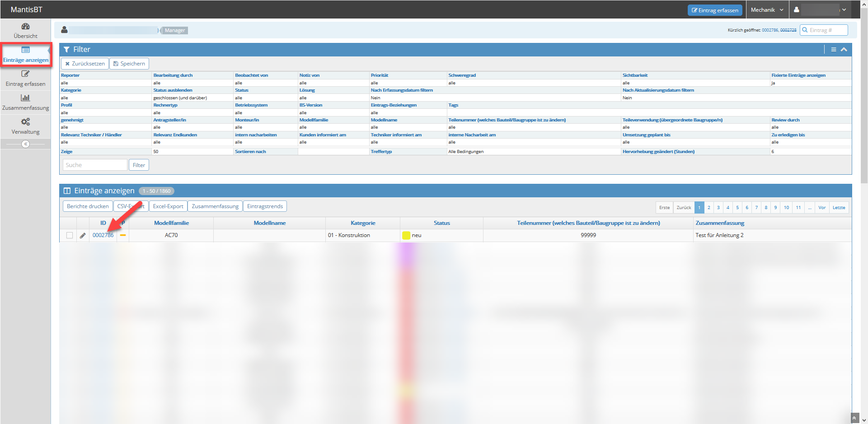Click the user avatar icon in top bar
This screenshot has width=868, height=424.
pos(796,9)
